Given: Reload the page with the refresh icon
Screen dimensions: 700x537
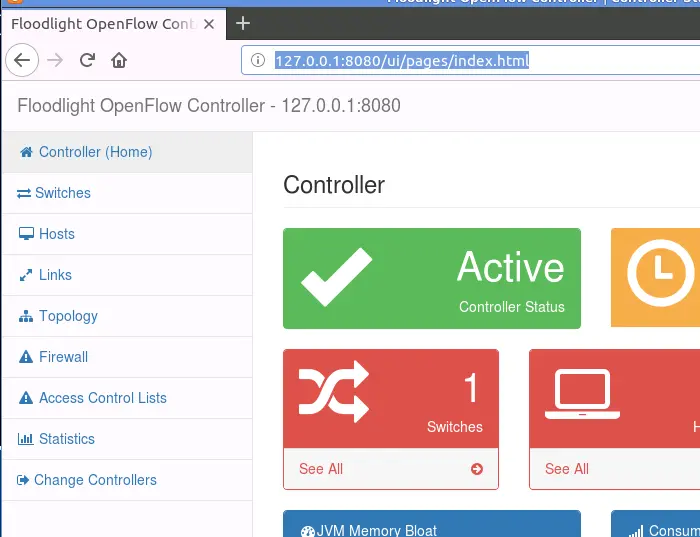Looking at the screenshot, I should coord(88,60).
